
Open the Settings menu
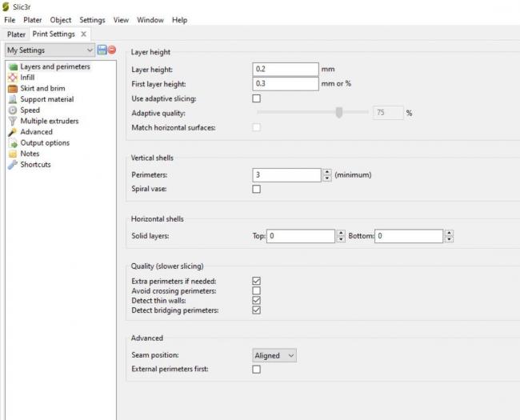point(92,20)
